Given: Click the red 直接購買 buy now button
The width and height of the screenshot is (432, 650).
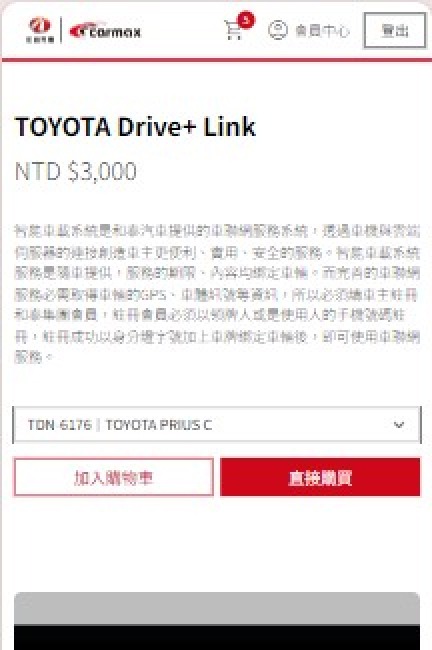Looking at the screenshot, I should pos(320,477).
